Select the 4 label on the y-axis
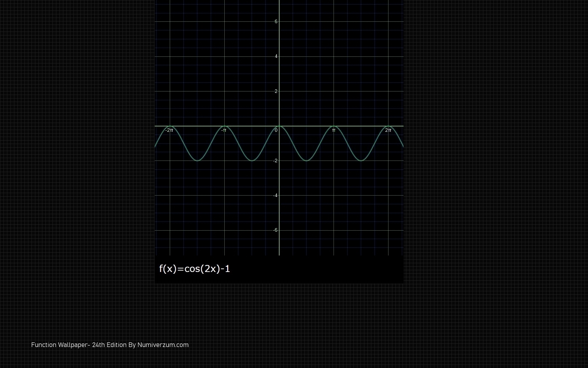This screenshot has width=588, height=368. click(x=276, y=56)
